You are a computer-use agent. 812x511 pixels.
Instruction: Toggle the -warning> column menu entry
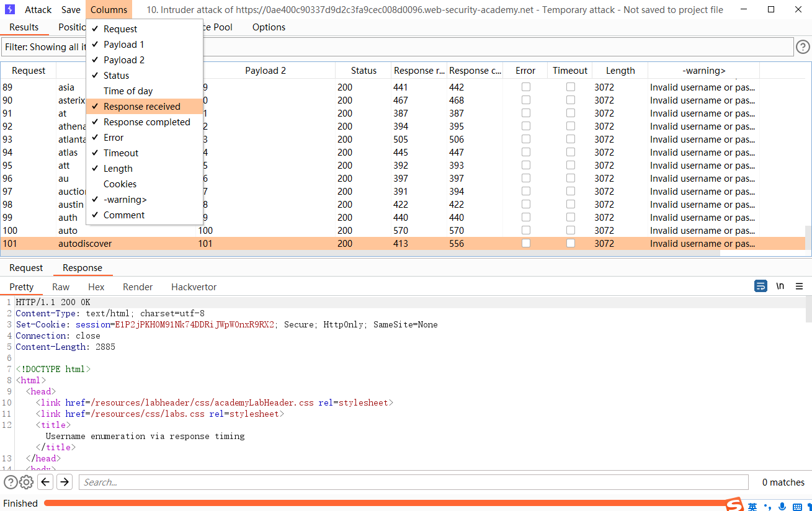click(145, 199)
